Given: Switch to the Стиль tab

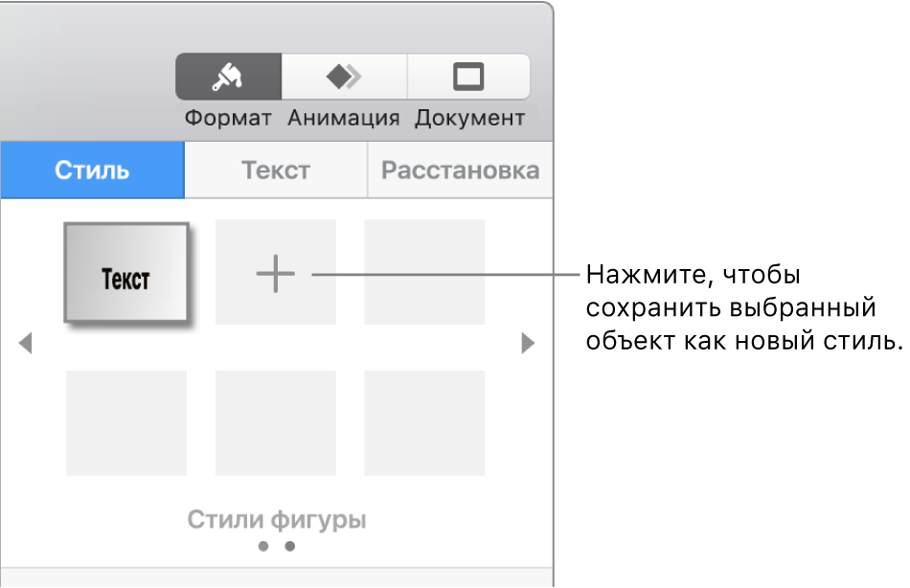Looking at the screenshot, I should tap(92, 170).
